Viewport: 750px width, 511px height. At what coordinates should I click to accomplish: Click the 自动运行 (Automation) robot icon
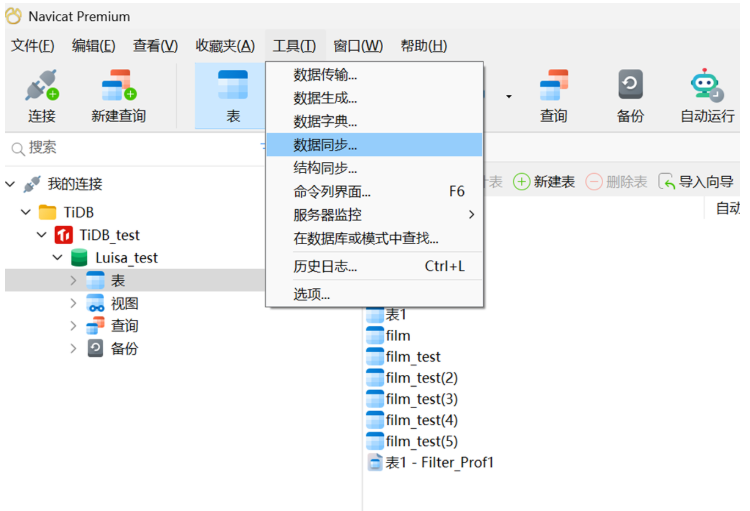[x=707, y=96]
